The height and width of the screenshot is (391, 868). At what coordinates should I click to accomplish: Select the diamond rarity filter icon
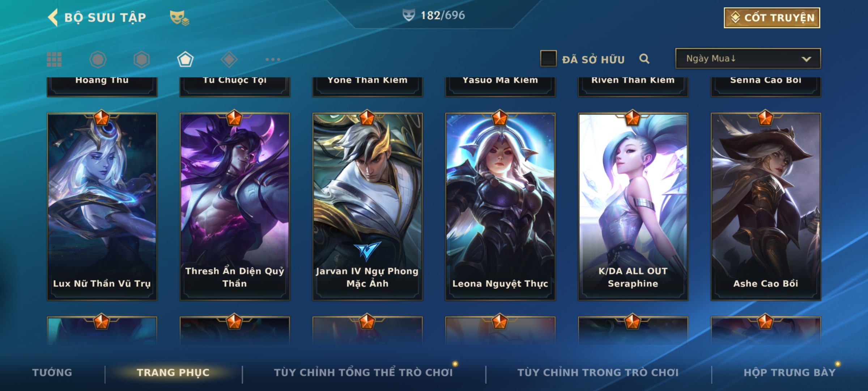(x=229, y=59)
